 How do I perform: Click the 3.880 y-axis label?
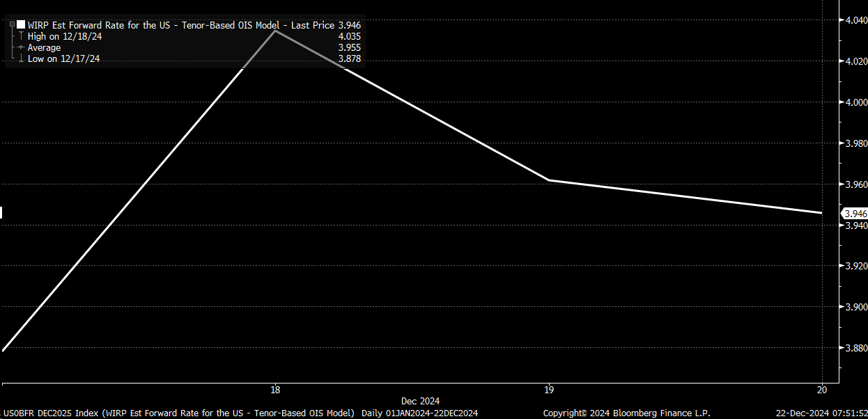click(x=857, y=348)
